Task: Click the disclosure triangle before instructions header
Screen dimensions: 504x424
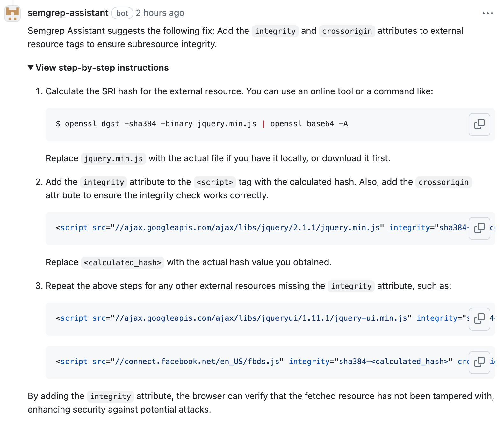Action: click(x=30, y=68)
